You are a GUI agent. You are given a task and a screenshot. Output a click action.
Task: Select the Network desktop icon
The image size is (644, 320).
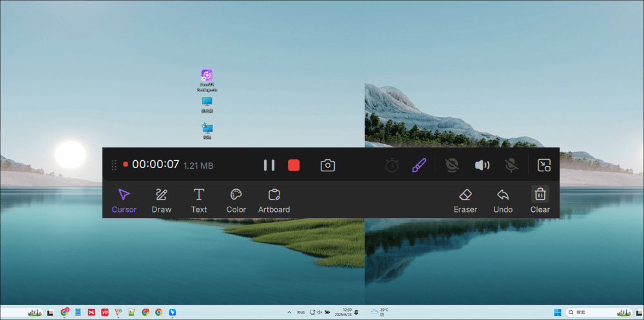[x=207, y=131]
